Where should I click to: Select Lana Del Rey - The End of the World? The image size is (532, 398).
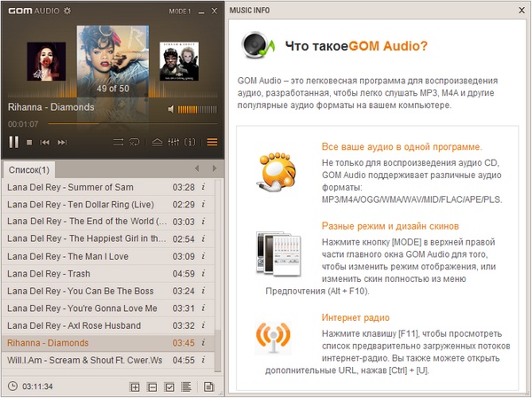tap(108, 222)
